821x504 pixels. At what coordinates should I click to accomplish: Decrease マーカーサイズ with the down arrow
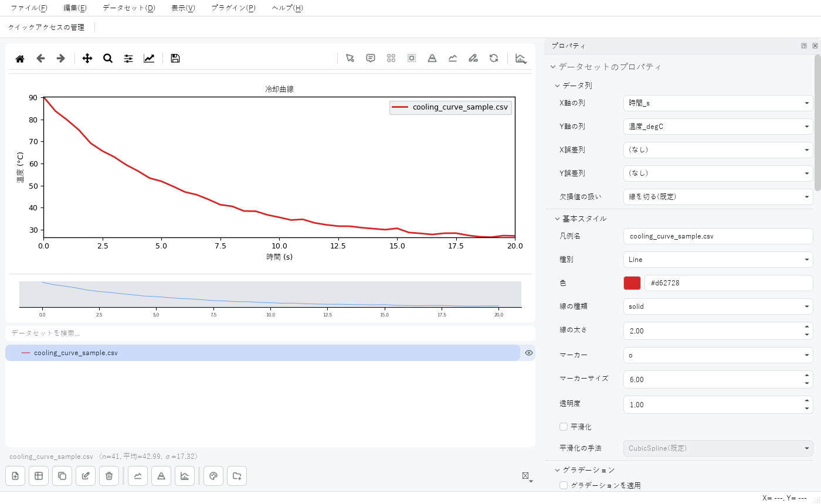(x=808, y=383)
